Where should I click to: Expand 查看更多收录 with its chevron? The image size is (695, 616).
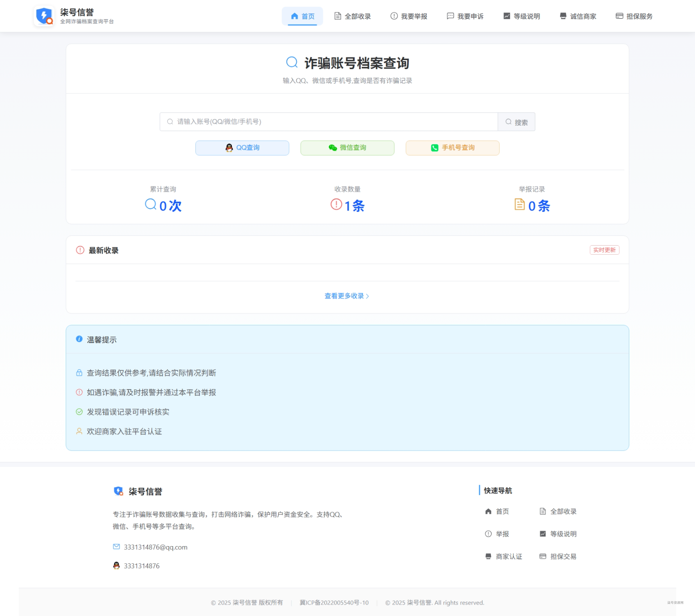pyautogui.click(x=347, y=296)
